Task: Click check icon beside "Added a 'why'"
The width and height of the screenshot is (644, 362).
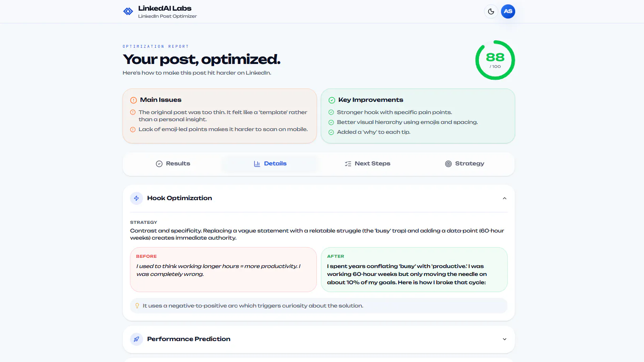Action: tap(331, 132)
